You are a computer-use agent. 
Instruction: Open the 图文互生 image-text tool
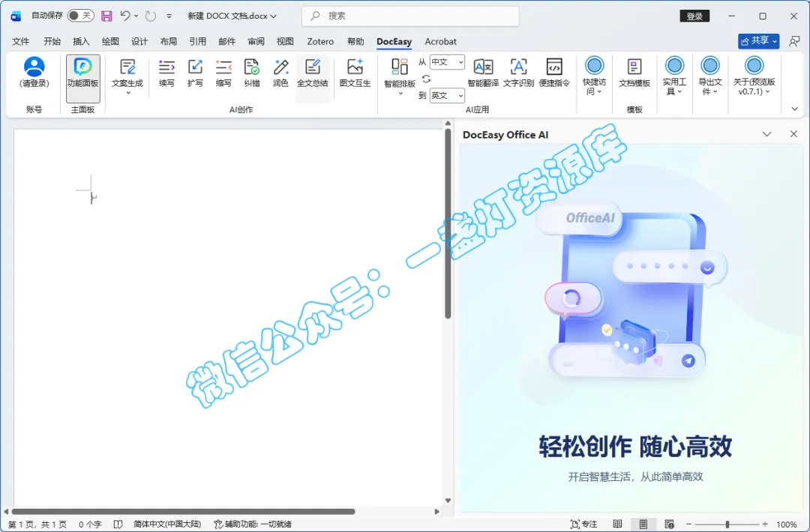(x=355, y=73)
